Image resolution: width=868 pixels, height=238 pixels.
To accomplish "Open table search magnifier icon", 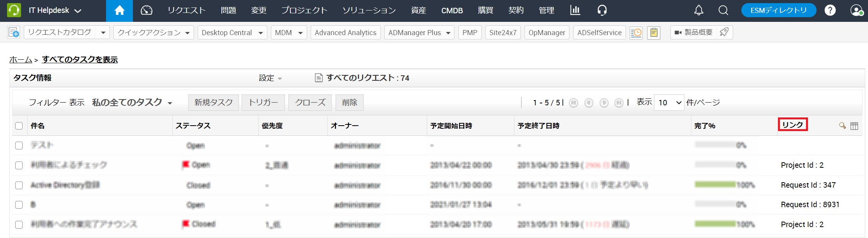I will click(842, 126).
